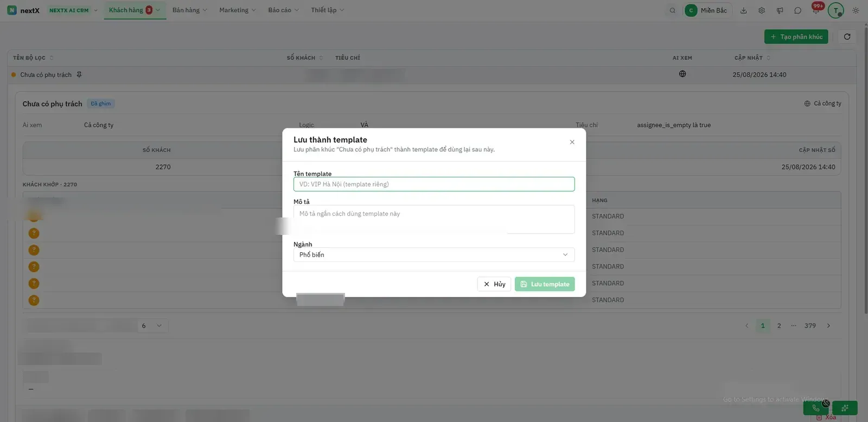Click the green phone call button
This screenshot has width=868, height=422.
[x=816, y=408]
